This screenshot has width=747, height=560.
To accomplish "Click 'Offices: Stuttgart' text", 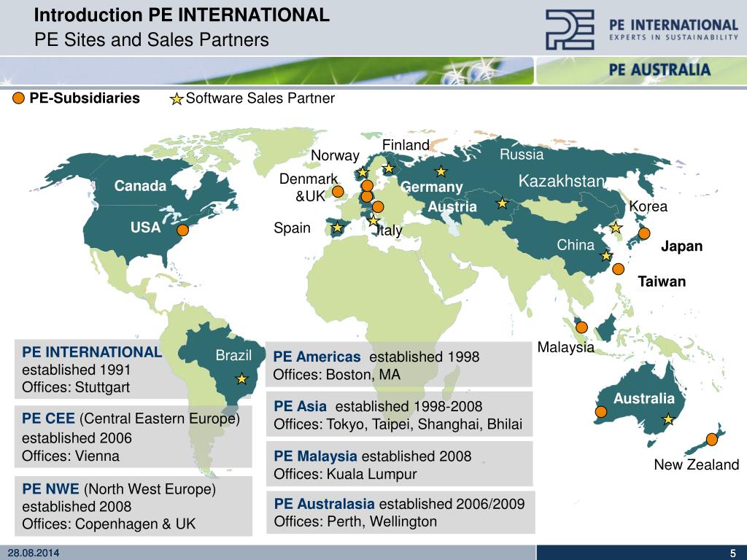I will 76,387.
